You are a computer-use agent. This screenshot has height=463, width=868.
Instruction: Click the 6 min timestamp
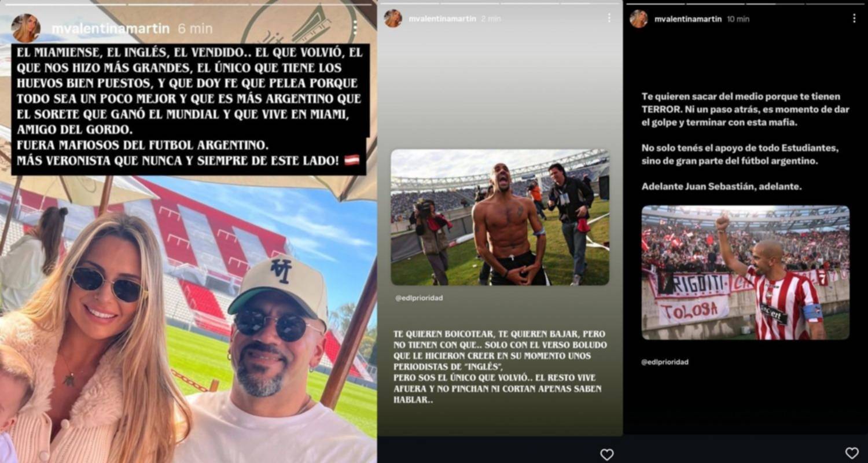pyautogui.click(x=195, y=29)
